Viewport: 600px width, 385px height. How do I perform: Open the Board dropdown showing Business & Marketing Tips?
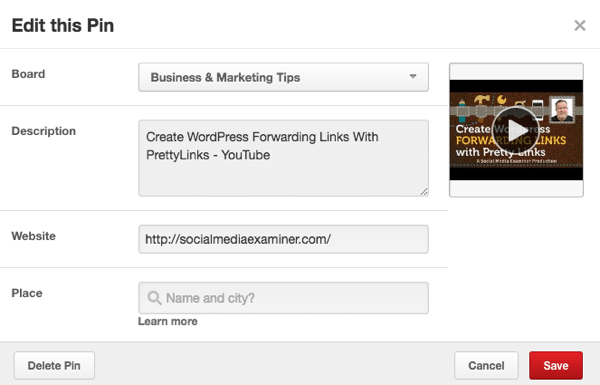pos(284,77)
